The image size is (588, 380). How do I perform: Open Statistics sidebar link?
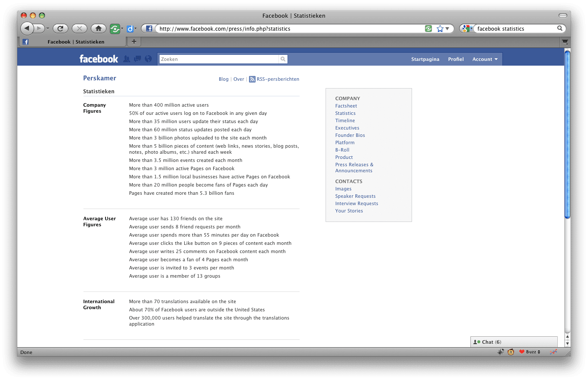345,113
